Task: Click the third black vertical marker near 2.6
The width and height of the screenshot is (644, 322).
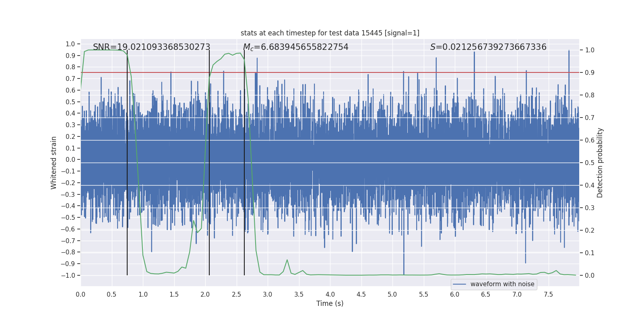Action: point(244,163)
